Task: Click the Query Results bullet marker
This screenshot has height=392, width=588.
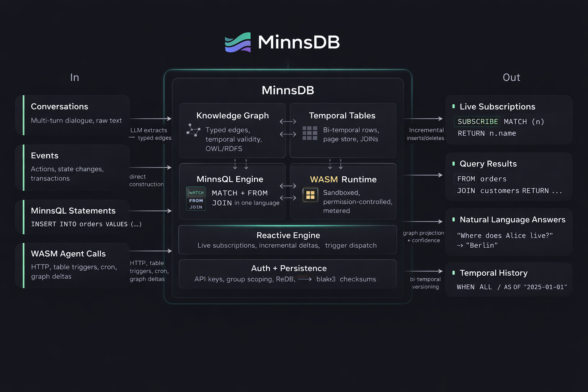Action: tap(454, 163)
